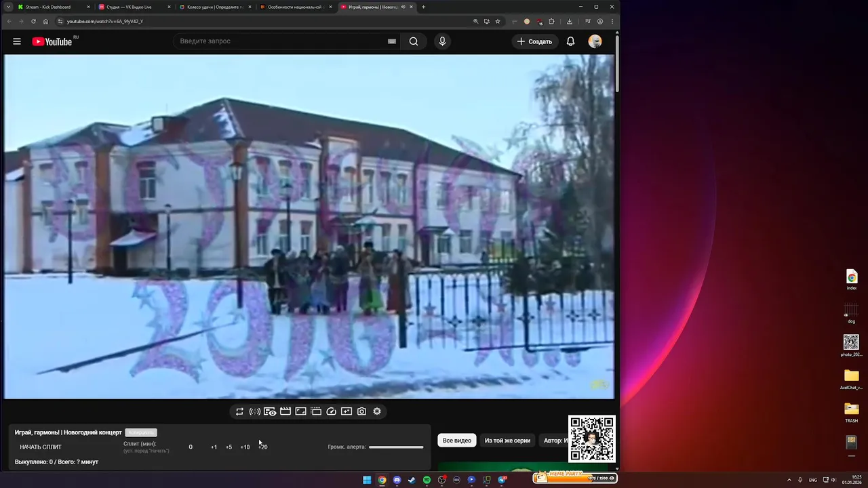Open the account avatar menu
The width and height of the screenshot is (868, 488).
[595, 41]
